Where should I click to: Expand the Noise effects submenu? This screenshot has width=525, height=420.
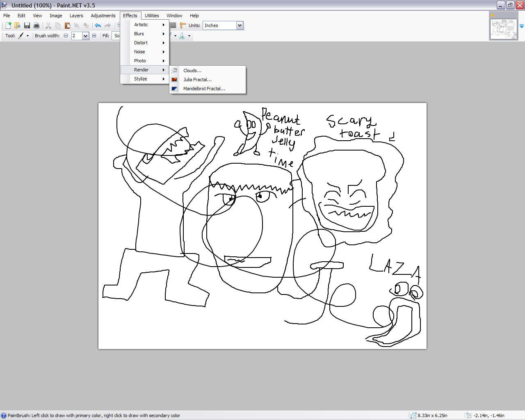click(145, 52)
